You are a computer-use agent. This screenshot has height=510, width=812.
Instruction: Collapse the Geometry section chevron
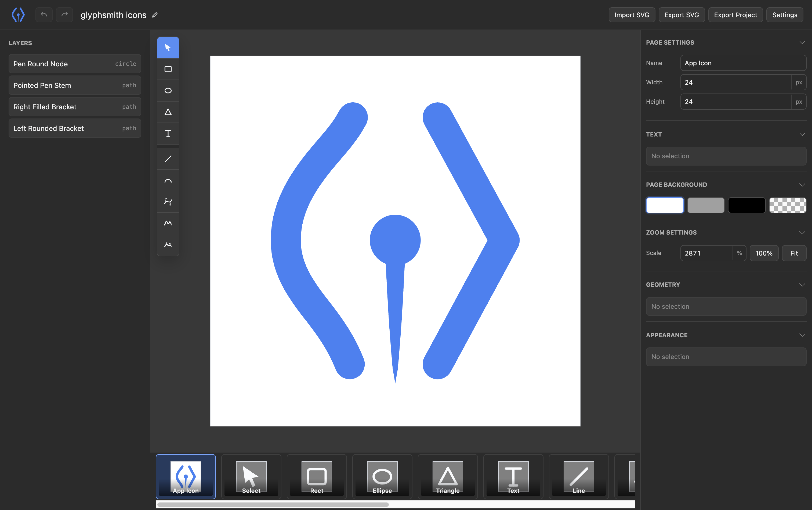click(x=802, y=285)
